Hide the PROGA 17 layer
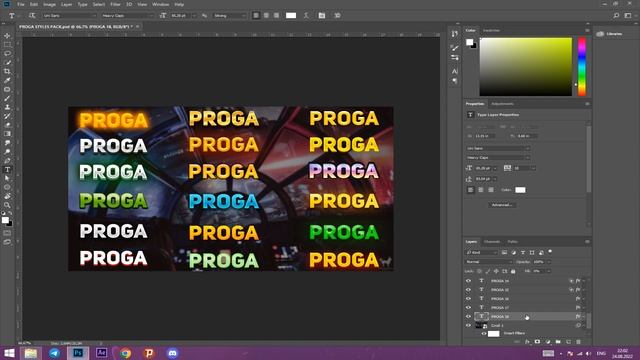Image resolution: width=640 pixels, height=360 pixels. click(x=468, y=308)
